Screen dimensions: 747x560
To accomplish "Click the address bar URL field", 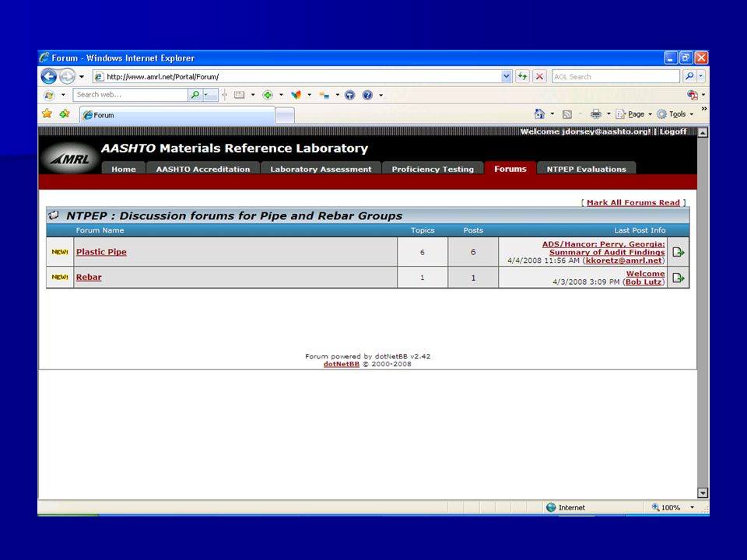I will tap(296, 77).
